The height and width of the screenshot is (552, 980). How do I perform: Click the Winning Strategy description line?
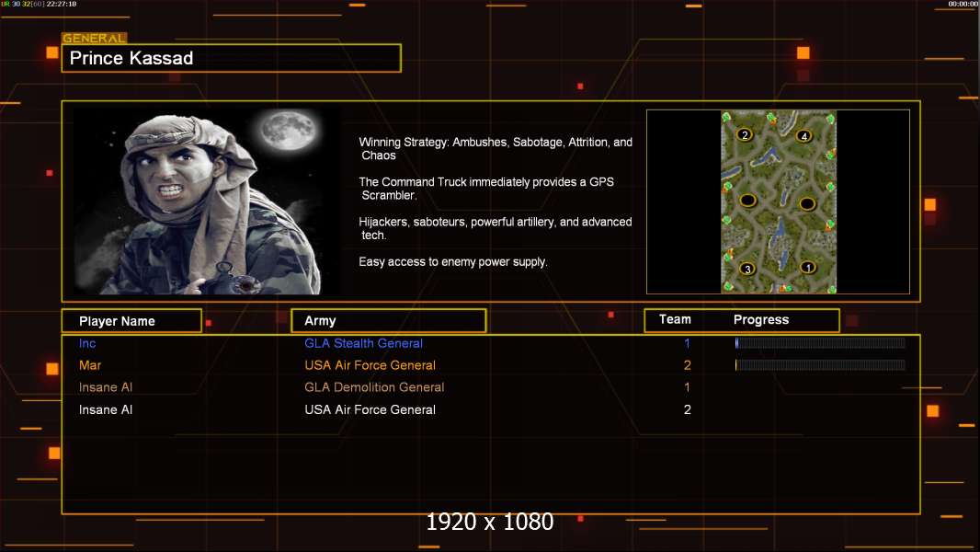click(496, 149)
